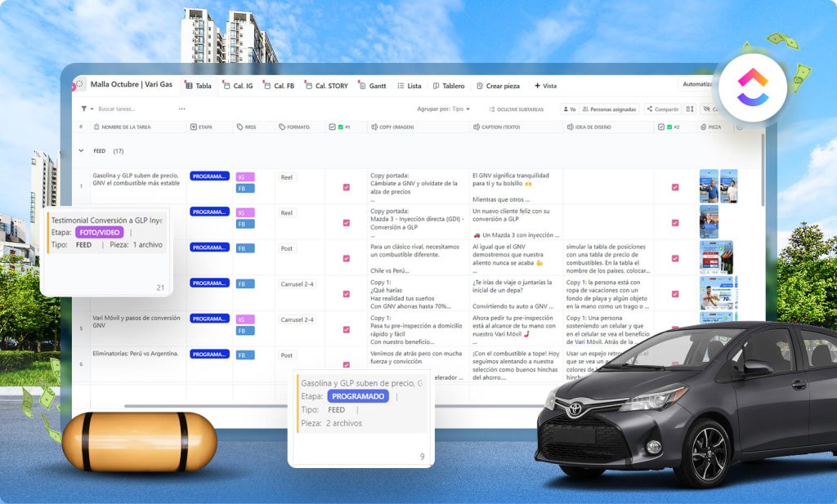
Task: Click the crossed-eye hide icon in the toolbar
Action: pyautogui.click(x=707, y=109)
